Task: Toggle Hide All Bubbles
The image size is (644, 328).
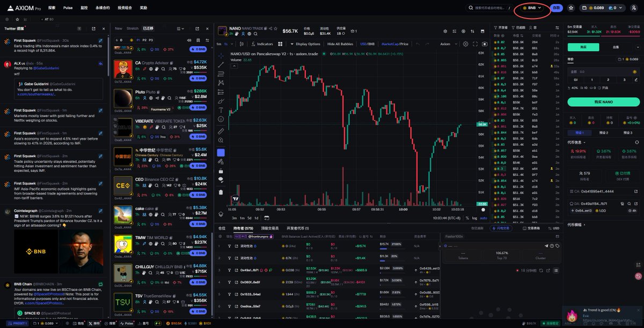Action: coord(340,44)
